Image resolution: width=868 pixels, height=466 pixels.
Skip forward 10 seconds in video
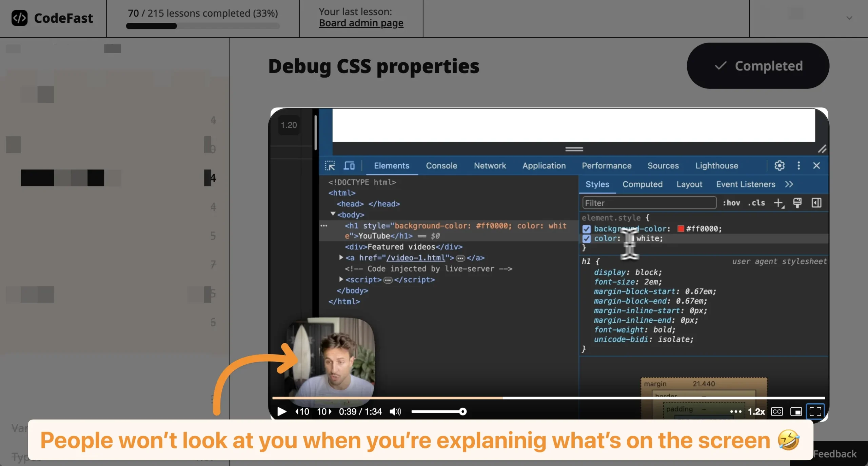[324, 411]
